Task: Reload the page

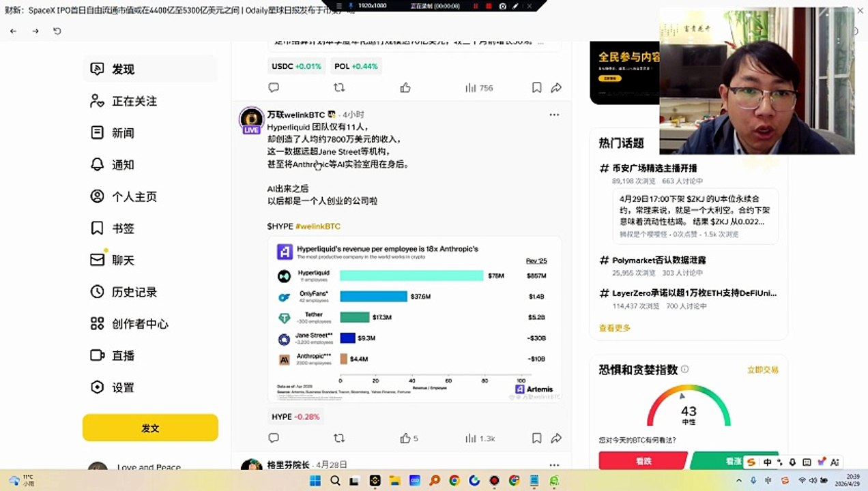Action: (x=57, y=31)
